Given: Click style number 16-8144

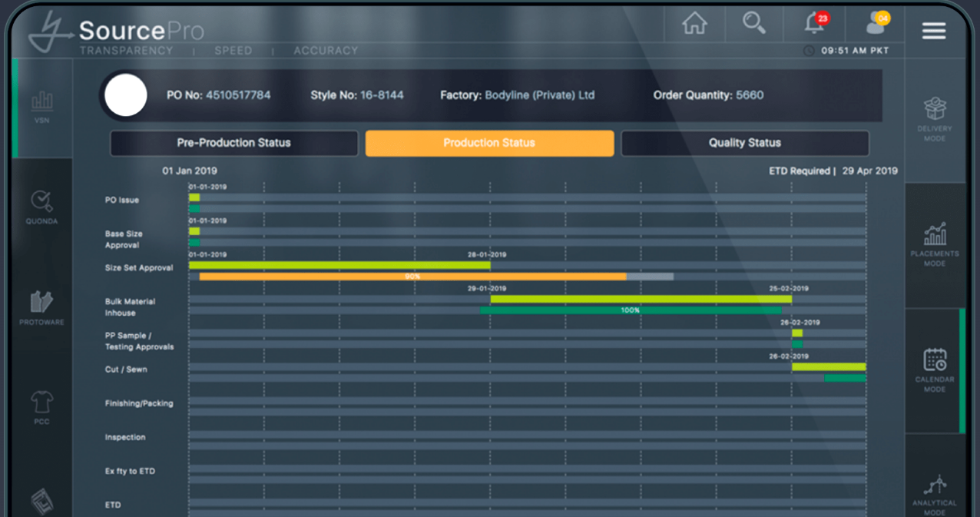Looking at the screenshot, I should click(x=382, y=95).
